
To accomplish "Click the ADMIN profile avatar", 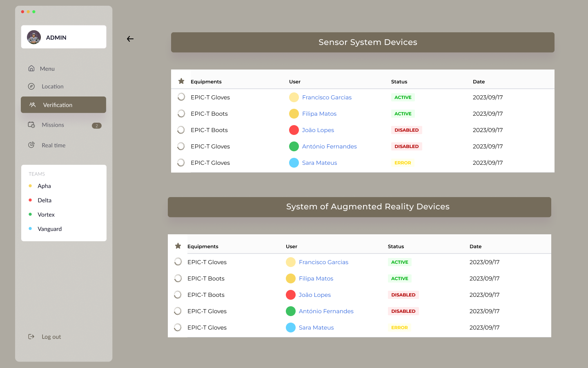I will (34, 37).
